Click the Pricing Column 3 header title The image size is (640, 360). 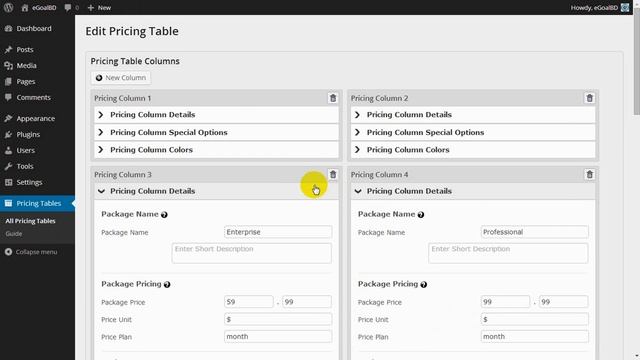122,175
